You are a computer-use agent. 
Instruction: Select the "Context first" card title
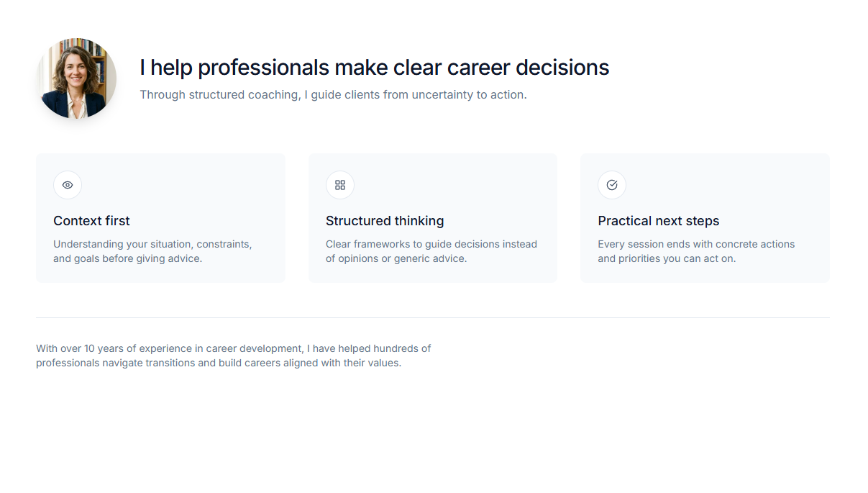(x=91, y=221)
